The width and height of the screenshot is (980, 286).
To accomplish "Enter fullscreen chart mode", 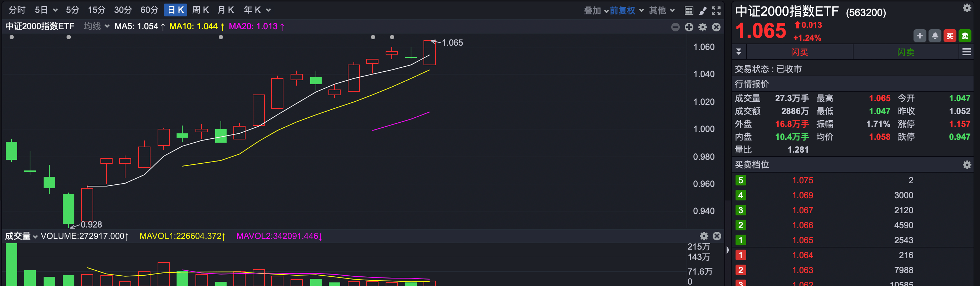I will (x=716, y=11).
